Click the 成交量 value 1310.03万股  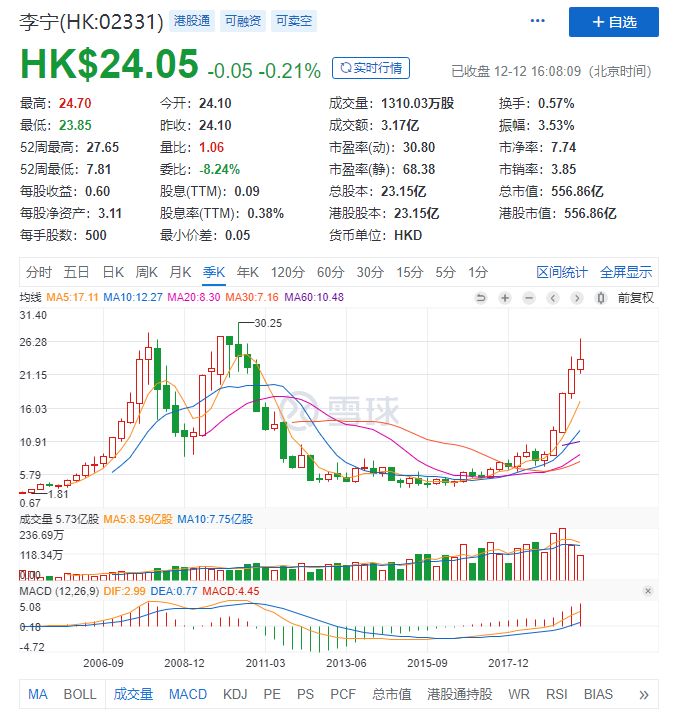click(x=417, y=103)
